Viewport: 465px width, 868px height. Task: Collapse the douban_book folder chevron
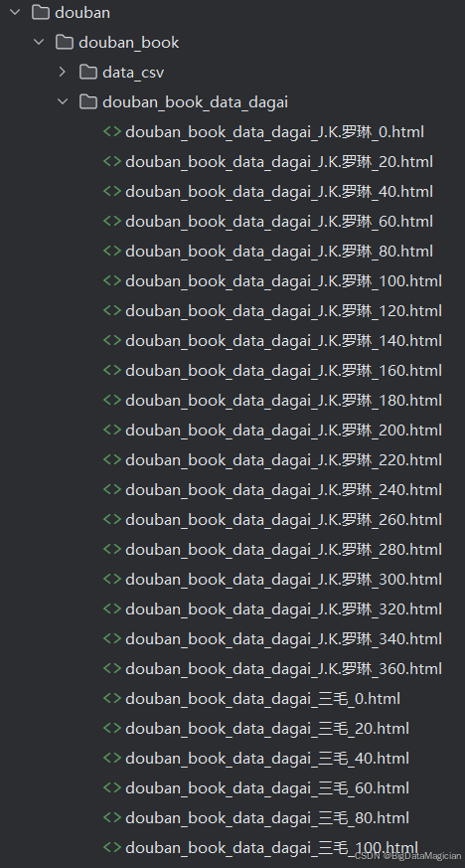[x=40, y=42]
